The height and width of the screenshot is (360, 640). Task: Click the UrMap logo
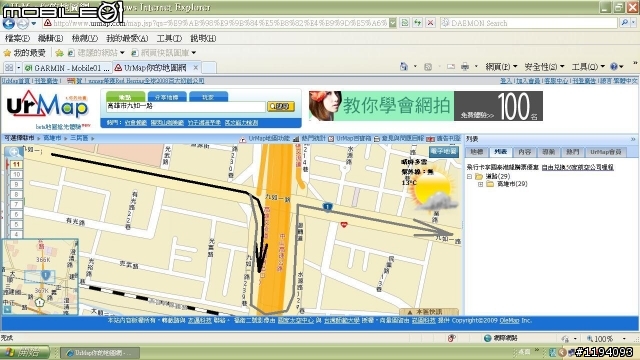point(47,105)
